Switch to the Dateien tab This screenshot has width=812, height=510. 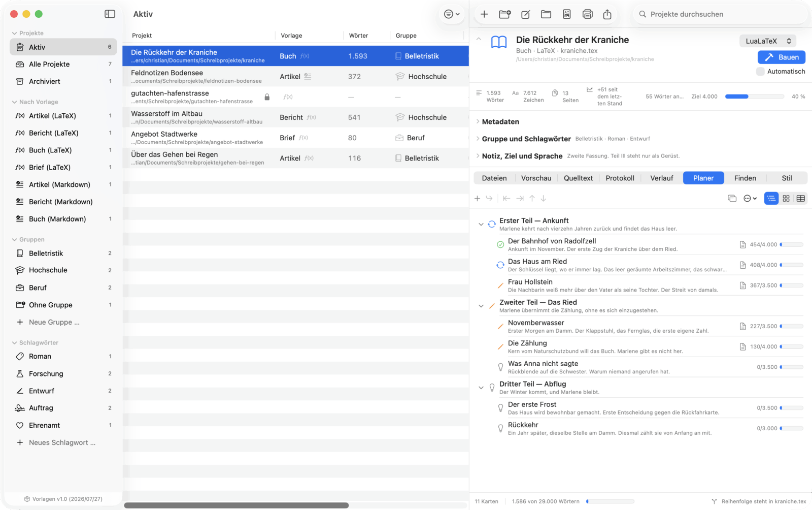[x=494, y=178]
